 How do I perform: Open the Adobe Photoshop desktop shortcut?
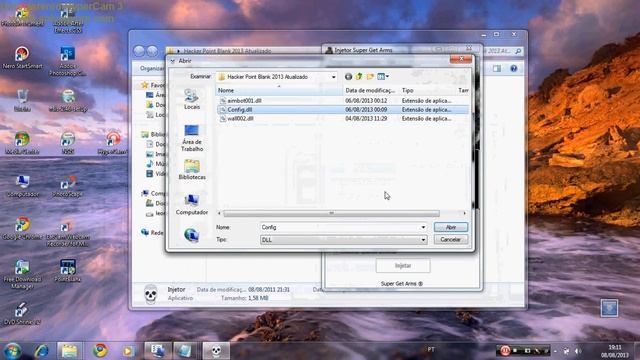[x=67, y=61]
